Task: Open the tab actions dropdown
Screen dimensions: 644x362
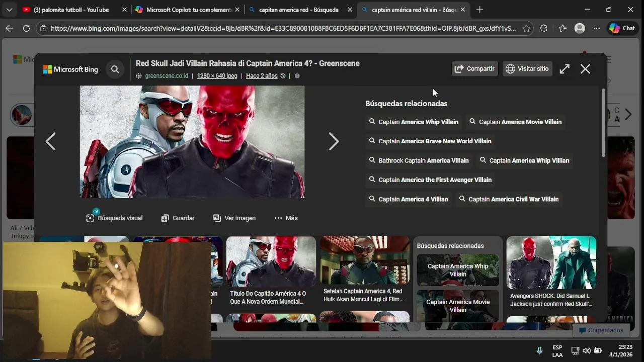Action: [9, 10]
